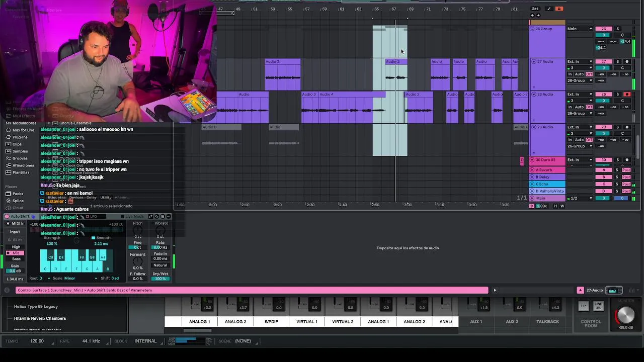
Task: Click the monitor volume knob
Action: pyautogui.click(x=625, y=315)
